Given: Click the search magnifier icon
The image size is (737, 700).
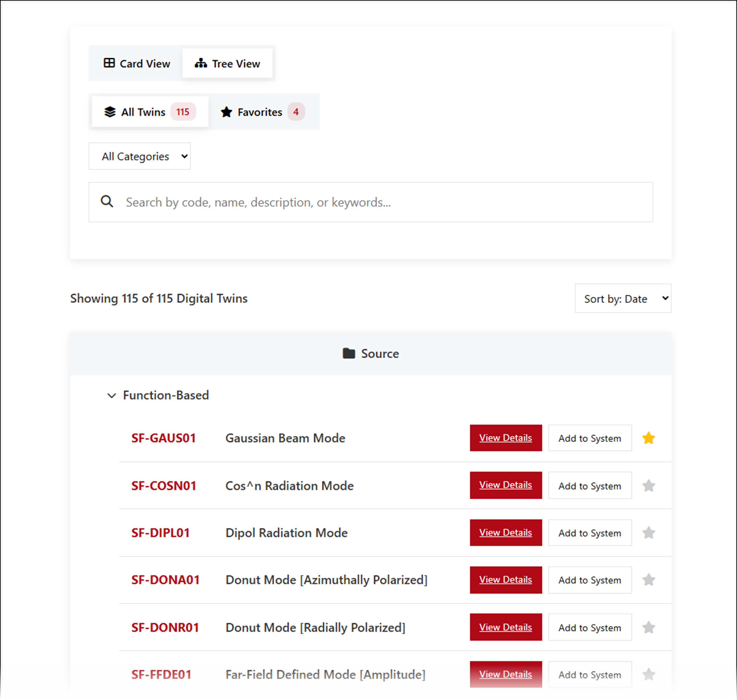Looking at the screenshot, I should point(107,201).
